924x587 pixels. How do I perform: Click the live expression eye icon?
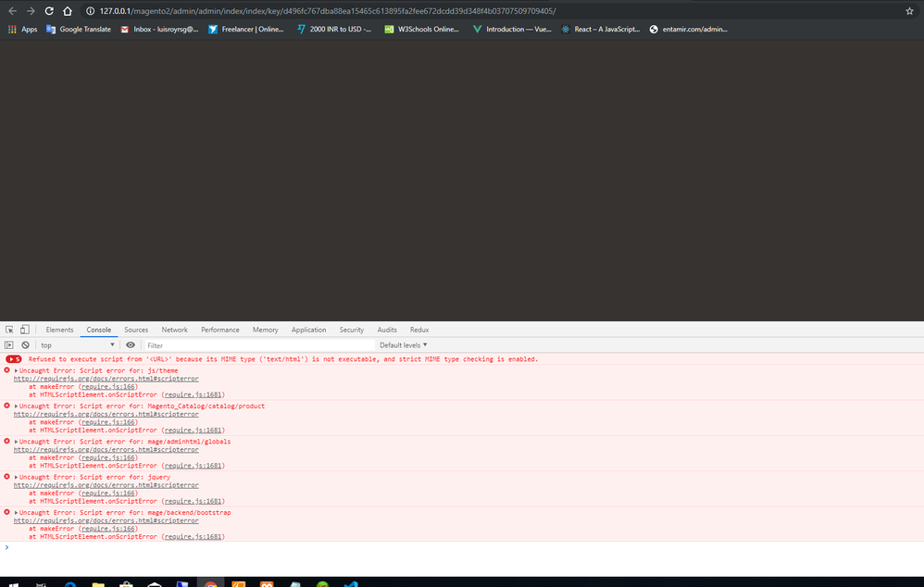131,345
